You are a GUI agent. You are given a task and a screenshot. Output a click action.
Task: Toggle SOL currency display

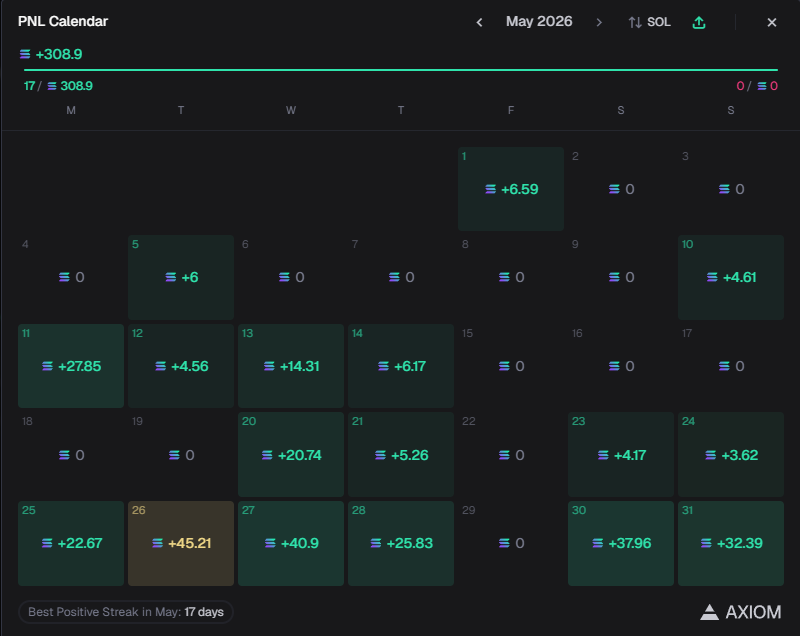pos(649,22)
